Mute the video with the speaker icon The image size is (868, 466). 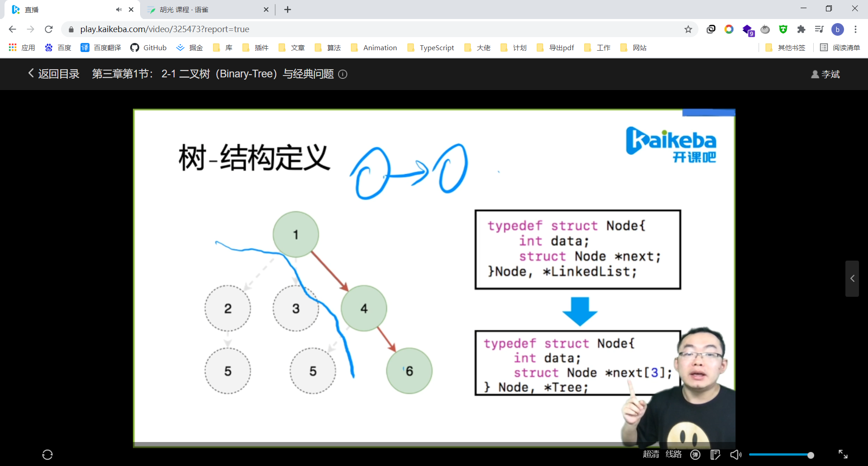pos(736,455)
